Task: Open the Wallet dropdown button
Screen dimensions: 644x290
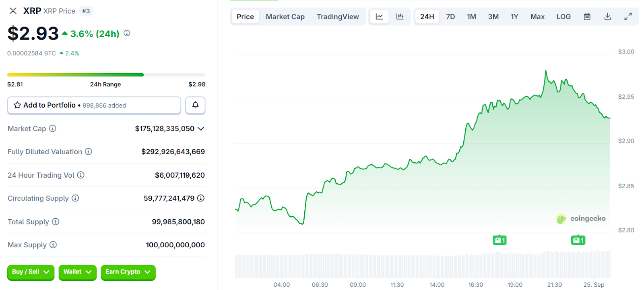Action: [77, 272]
